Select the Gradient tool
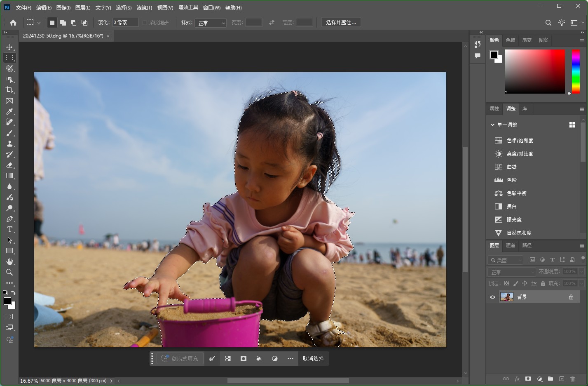588x386 pixels. (x=9, y=176)
